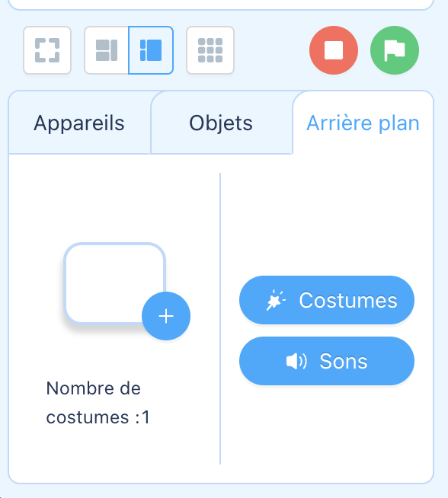Click the white stop square icon

tap(334, 50)
